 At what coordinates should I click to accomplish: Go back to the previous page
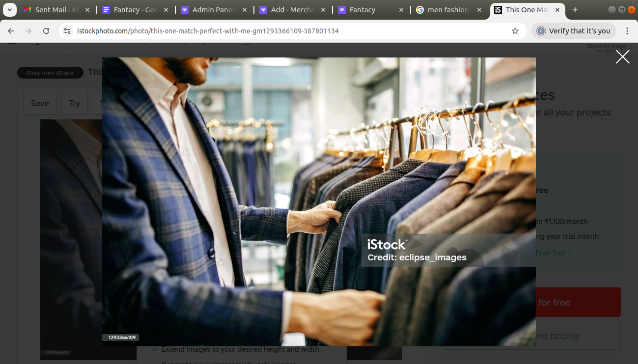[11, 31]
